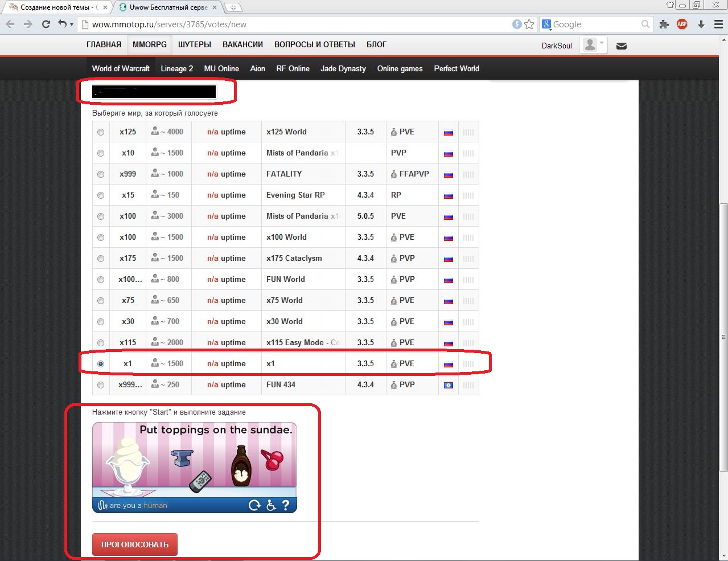Click the 'x175 Cataclysm' server name cell
The image size is (728, 561).
303,258
